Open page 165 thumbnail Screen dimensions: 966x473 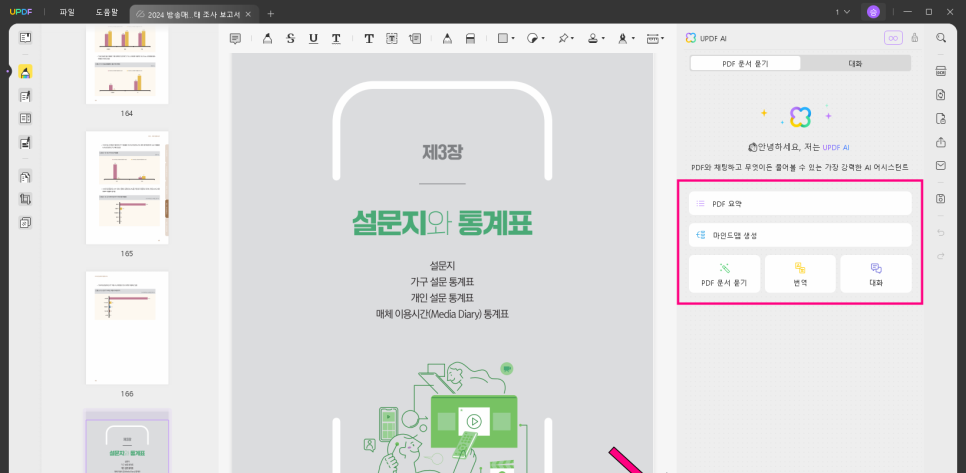click(x=127, y=187)
